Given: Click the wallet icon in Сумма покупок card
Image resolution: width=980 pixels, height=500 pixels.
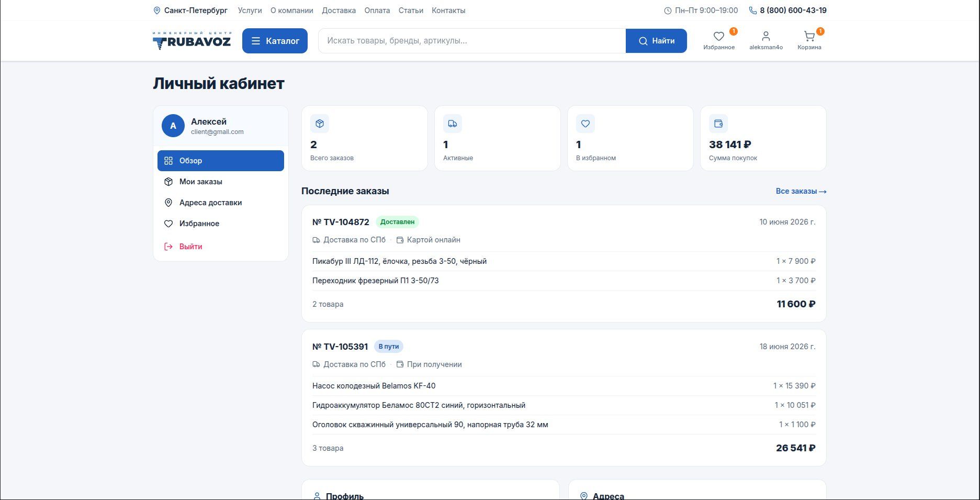Looking at the screenshot, I should point(718,124).
